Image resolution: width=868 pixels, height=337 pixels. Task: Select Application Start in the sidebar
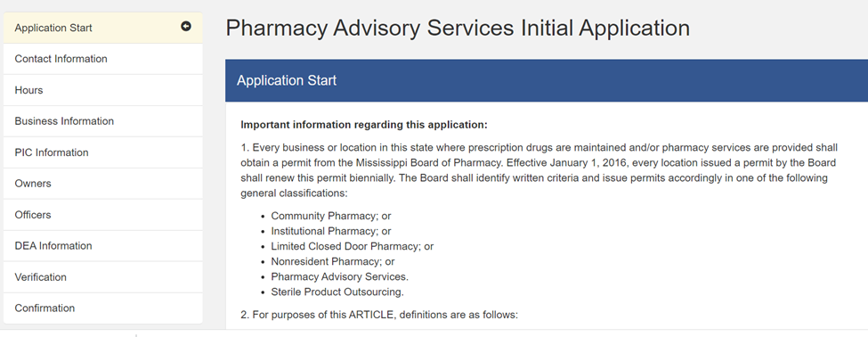point(103,28)
